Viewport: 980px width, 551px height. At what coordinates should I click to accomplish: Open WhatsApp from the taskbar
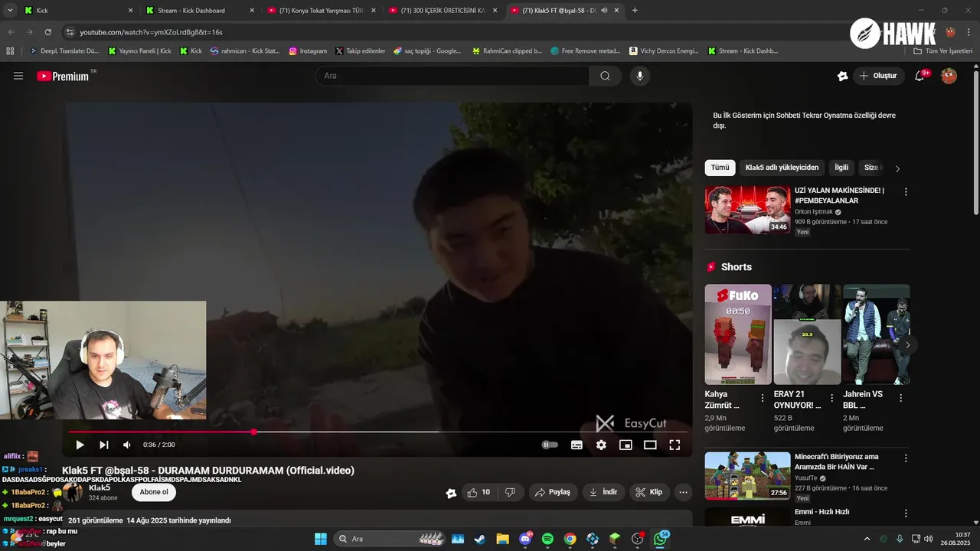[660, 539]
